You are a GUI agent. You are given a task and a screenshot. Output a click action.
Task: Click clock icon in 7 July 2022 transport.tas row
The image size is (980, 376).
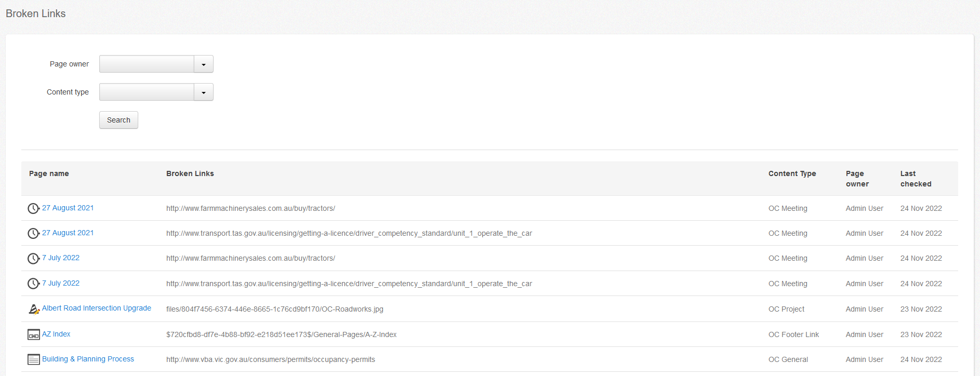click(x=33, y=283)
